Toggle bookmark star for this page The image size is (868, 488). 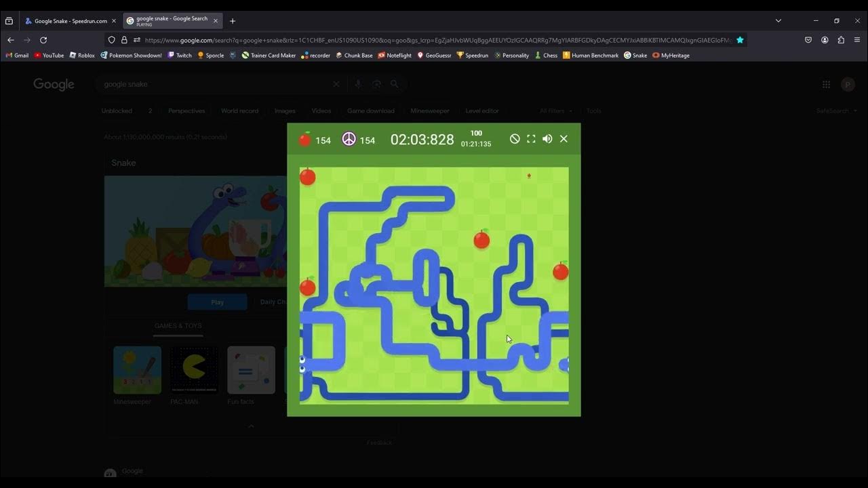[x=740, y=40]
